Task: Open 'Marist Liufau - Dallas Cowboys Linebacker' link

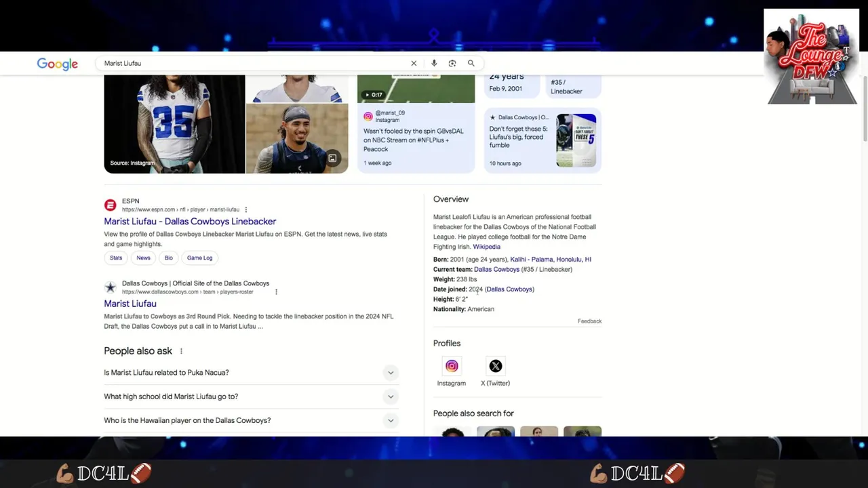Action: coord(190,222)
